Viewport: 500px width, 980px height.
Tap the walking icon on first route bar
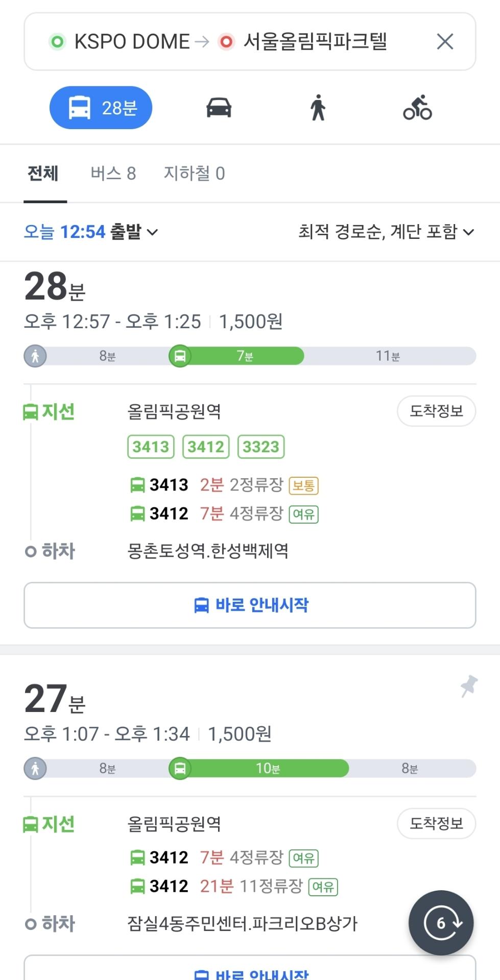tap(35, 356)
